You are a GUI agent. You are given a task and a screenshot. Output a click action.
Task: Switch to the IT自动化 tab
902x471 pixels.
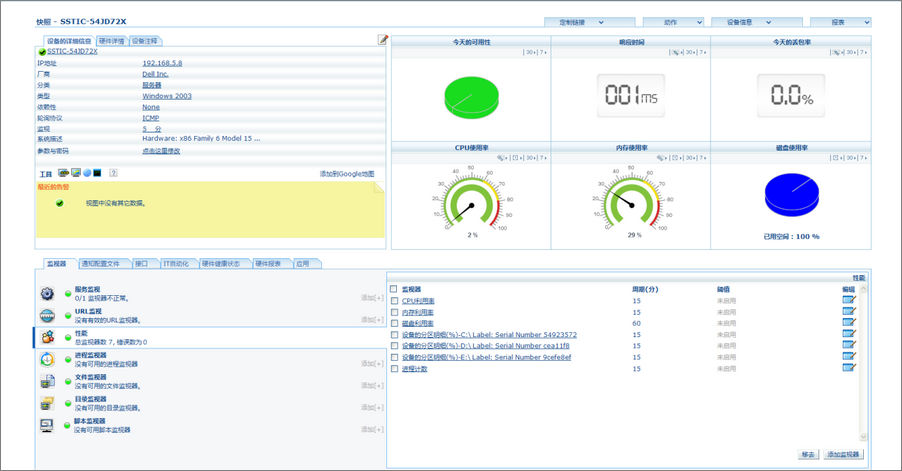[177, 264]
